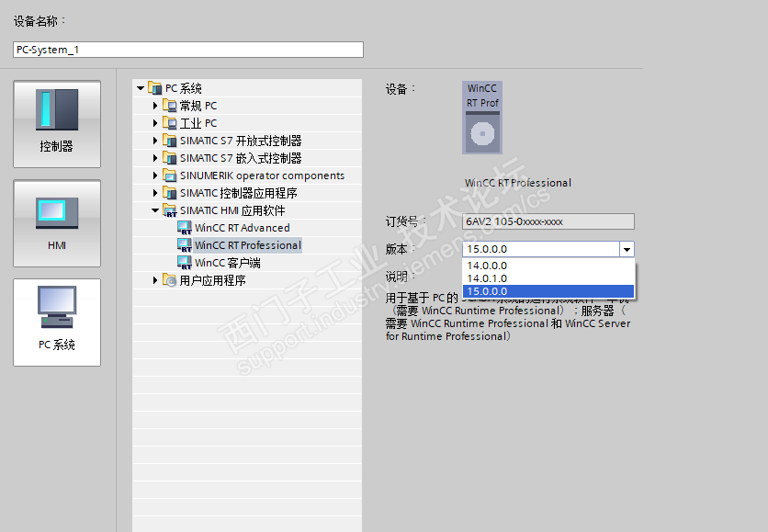768x532 pixels.
Task: Click the 订货号 field 6AV2 105-0xxxx-xxxx
Action: (x=548, y=221)
